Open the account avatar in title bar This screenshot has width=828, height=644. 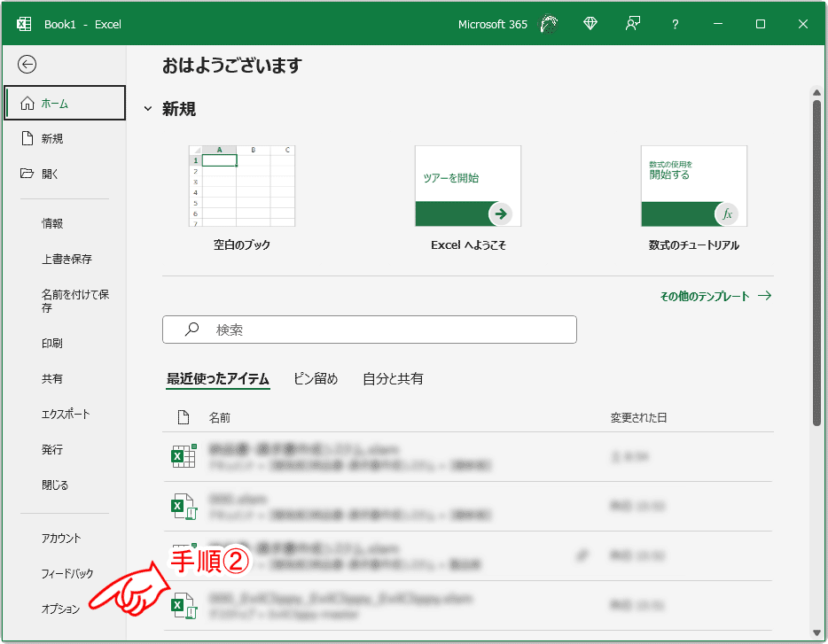pyautogui.click(x=549, y=24)
